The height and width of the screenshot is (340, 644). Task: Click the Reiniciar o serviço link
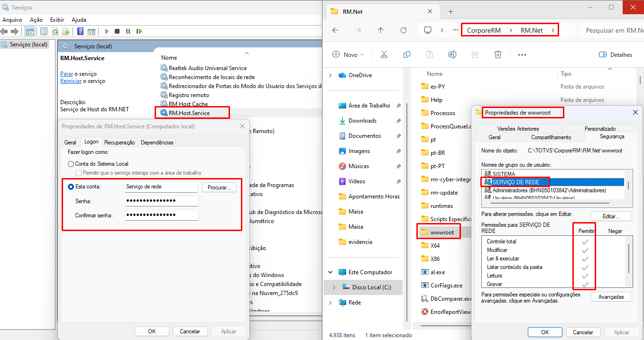(71, 81)
